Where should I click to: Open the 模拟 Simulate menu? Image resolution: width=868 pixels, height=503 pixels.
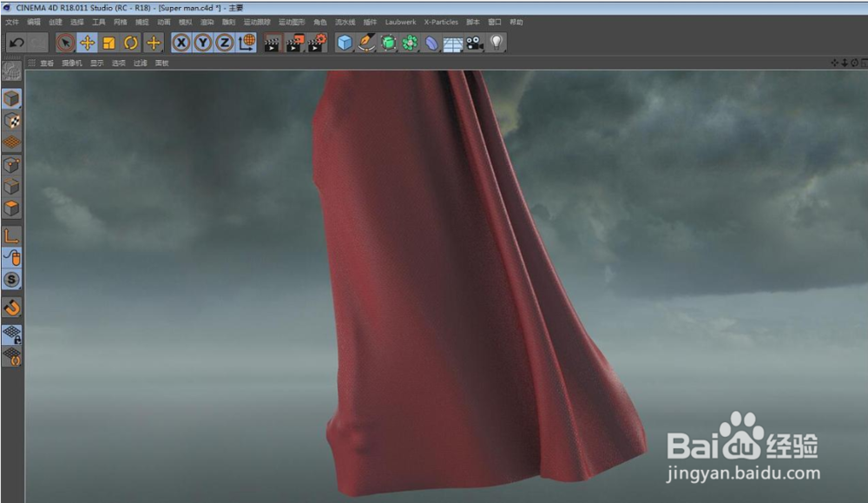point(186,23)
